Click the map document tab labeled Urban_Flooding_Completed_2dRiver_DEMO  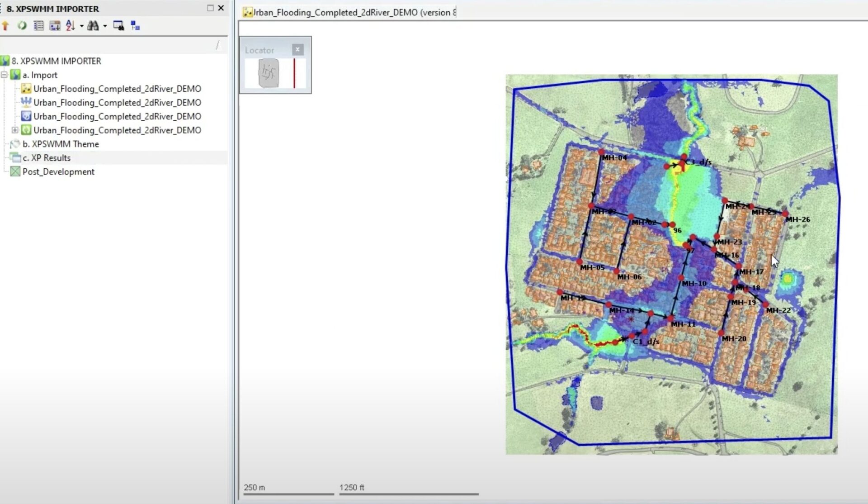tap(348, 12)
